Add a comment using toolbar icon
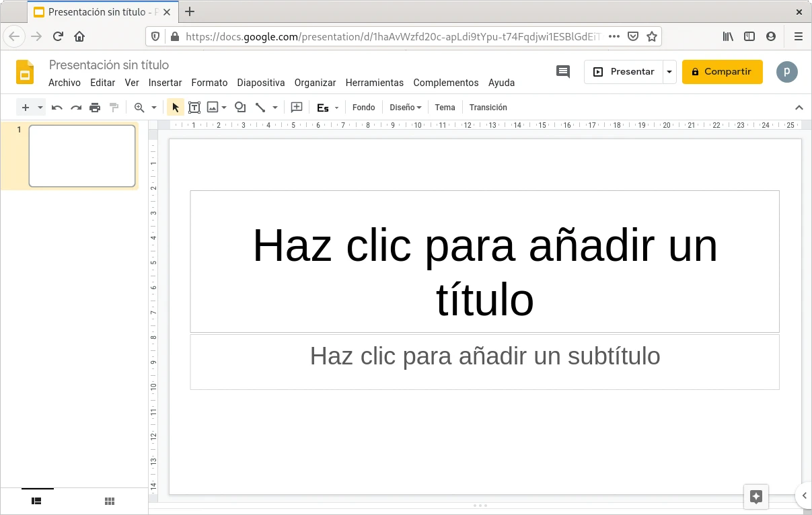Image resolution: width=812 pixels, height=515 pixels. (x=297, y=108)
